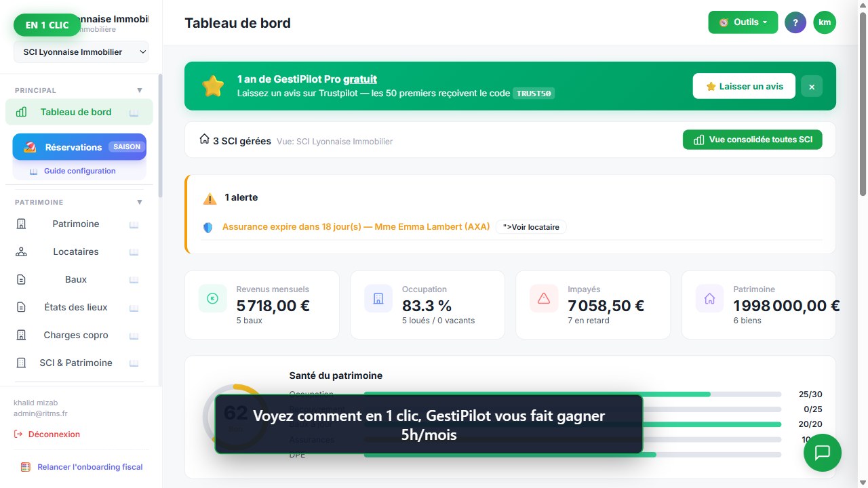Open Réservations saison menu item
The image size is (868, 488).
(x=79, y=147)
